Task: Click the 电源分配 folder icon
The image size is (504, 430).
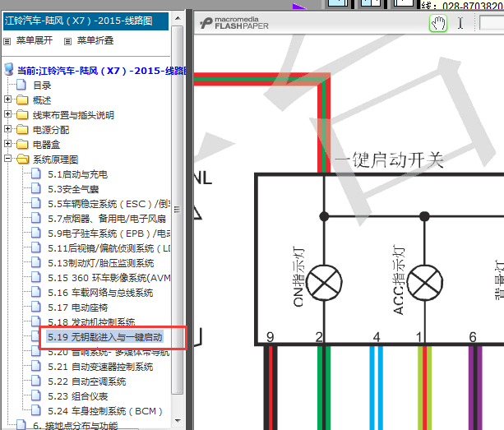Action: point(22,130)
